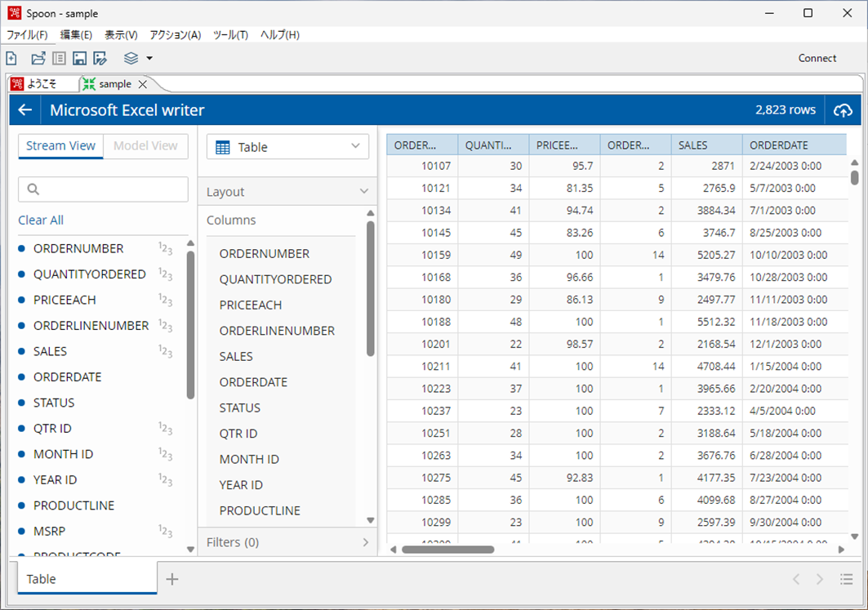This screenshot has width=868, height=610.
Task: Click the numeric type icon next to ORDERNUMBER
Action: (165, 248)
